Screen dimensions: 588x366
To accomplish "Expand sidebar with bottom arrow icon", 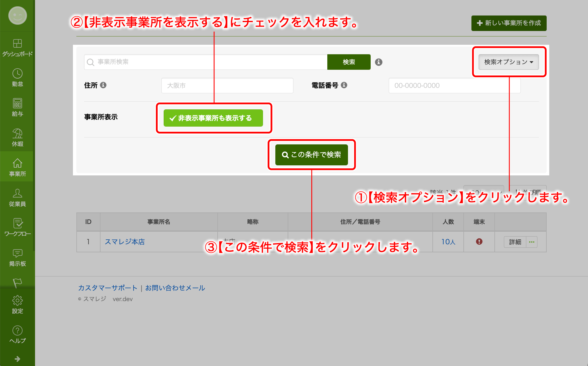I will 17,359.
